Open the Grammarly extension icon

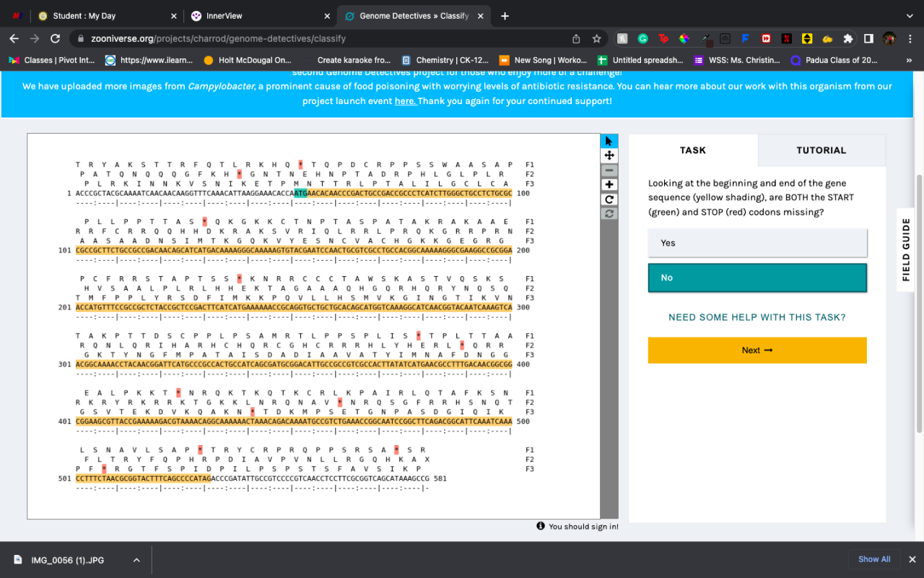pos(642,38)
